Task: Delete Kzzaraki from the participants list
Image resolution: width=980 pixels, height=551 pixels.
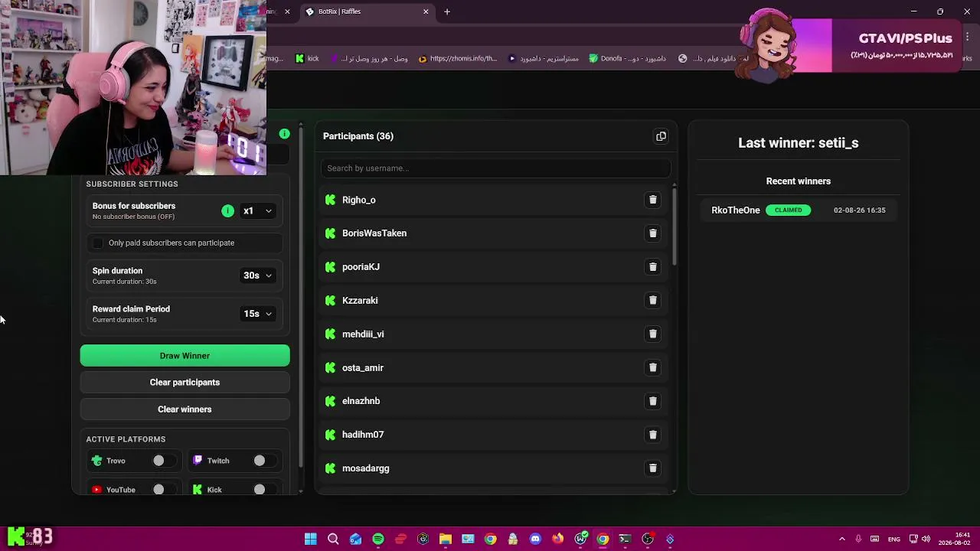Action: [x=653, y=300]
